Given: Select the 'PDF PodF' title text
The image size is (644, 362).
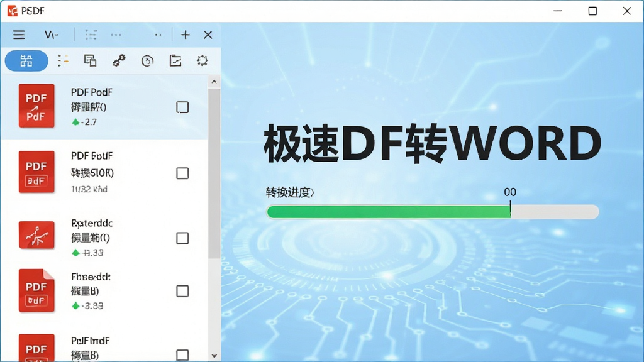Looking at the screenshot, I should click(x=92, y=92).
